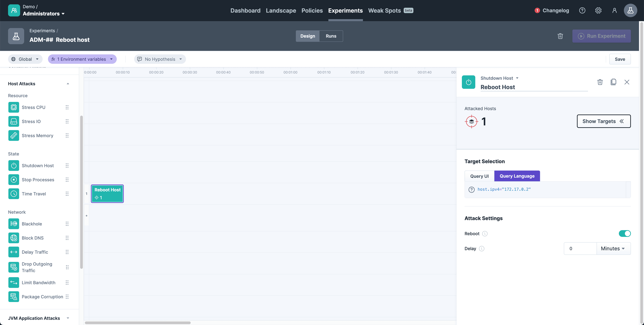Click the duplicate icon in the Reboot Host panel
Screen dimensions: 644x325
(613, 82)
